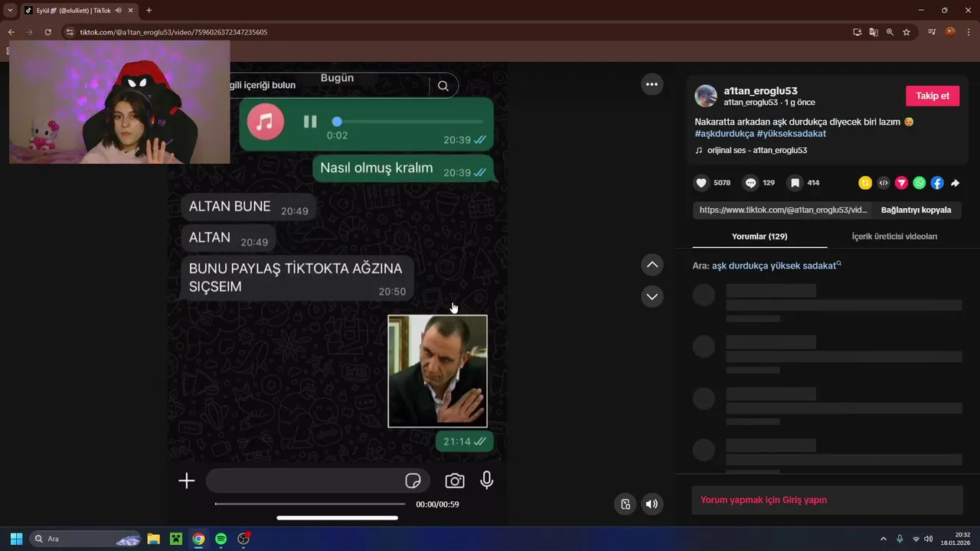Close the TikTok browser tab
The image size is (980, 551).
click(x=132, y=11)
